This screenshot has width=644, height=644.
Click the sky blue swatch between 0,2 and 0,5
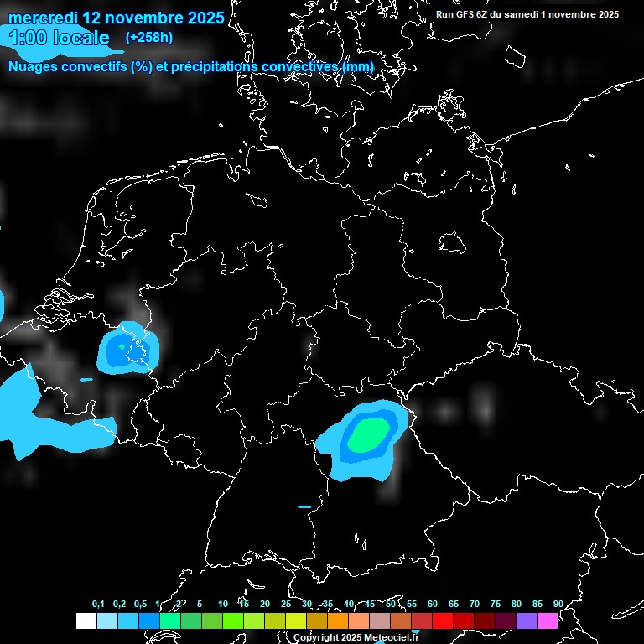pos(128,621)
